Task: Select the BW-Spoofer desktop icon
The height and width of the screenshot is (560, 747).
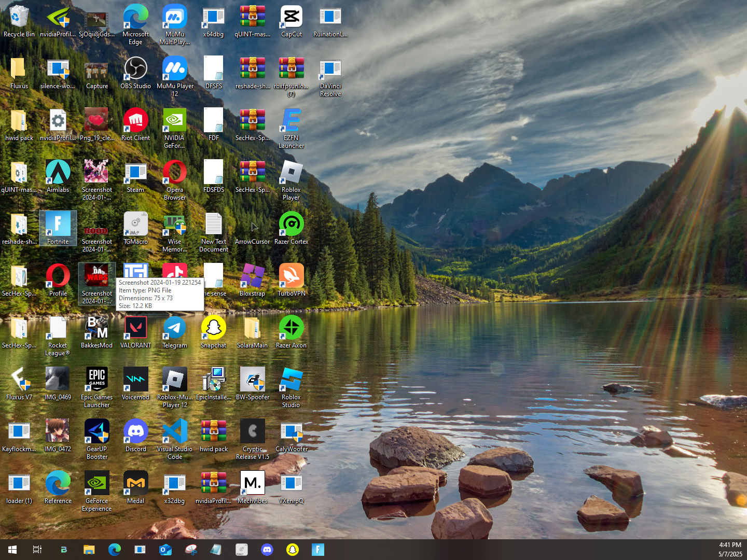Action: [253, 384]
